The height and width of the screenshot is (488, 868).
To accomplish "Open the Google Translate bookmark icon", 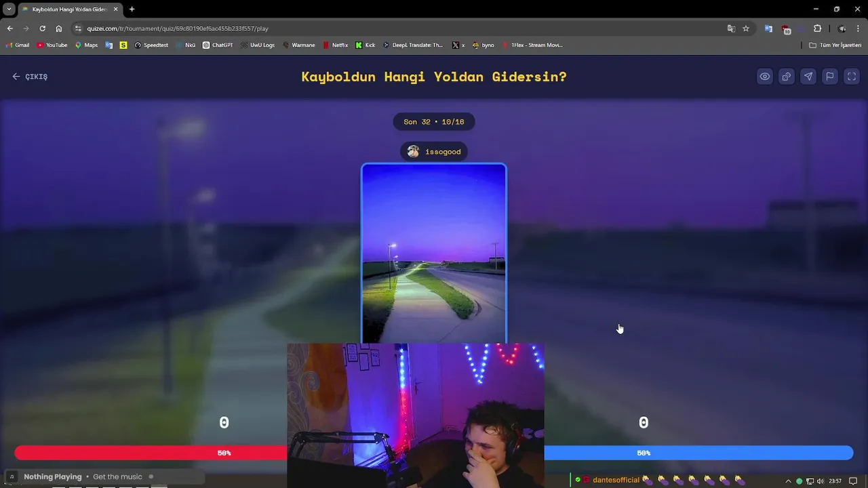I will tap(109, 45).
